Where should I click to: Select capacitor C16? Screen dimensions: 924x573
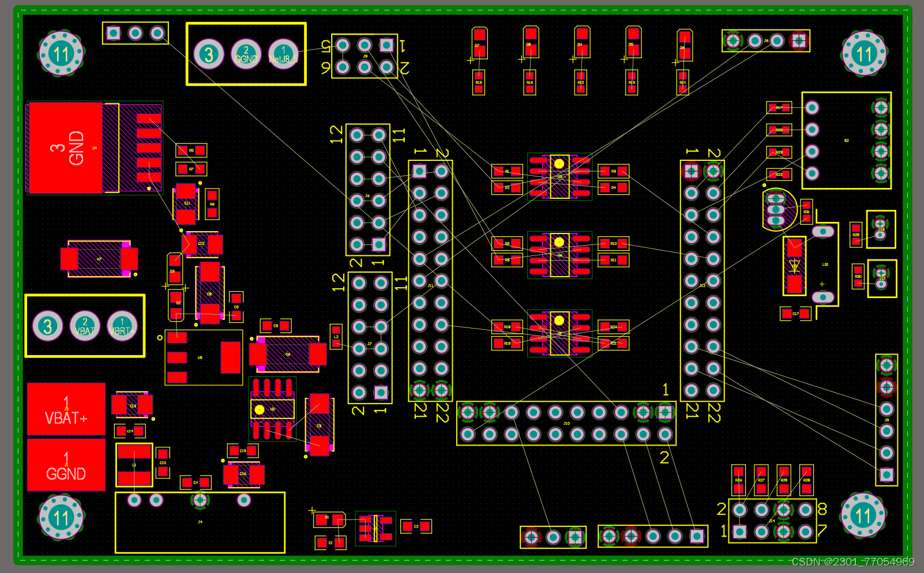[243, 474]
